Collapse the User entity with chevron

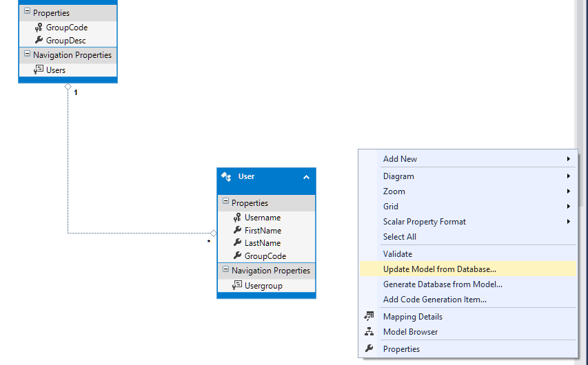[306, 177]
